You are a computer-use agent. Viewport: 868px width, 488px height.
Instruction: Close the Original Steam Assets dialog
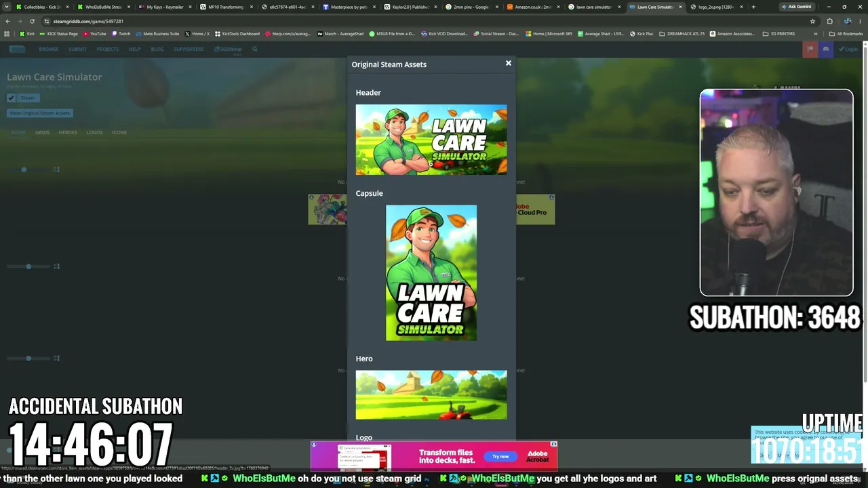pyautogui.click(x=508, y=63)
